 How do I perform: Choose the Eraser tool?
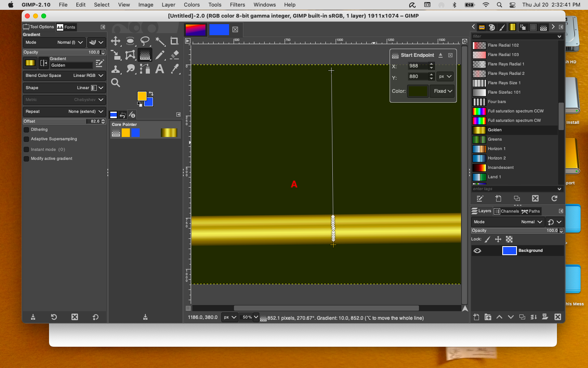tap(174, 55)
